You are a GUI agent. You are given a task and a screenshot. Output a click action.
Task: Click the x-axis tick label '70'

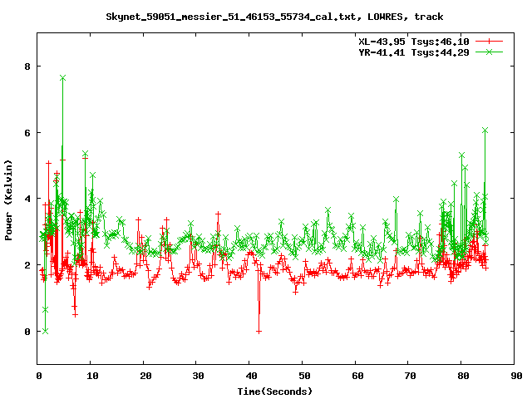[x=410, y=376]
